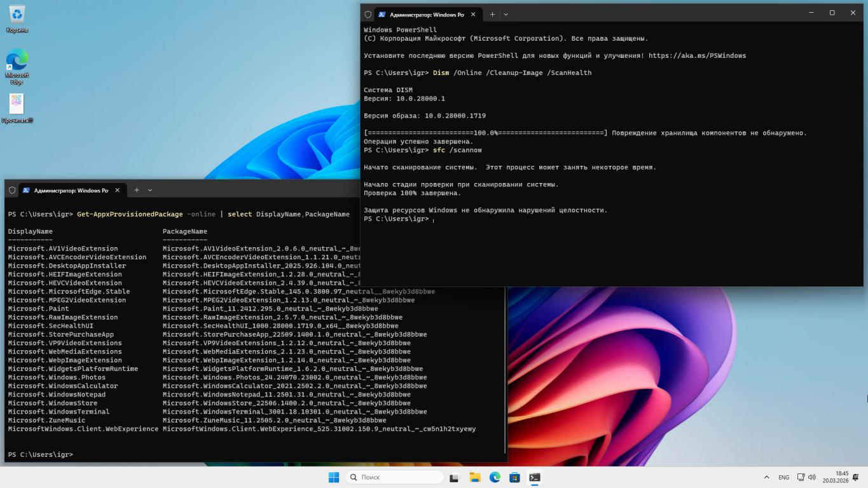
Task: Show hidden system tray icons chevron
Action: pyautogui.click(x=766, y=477)
